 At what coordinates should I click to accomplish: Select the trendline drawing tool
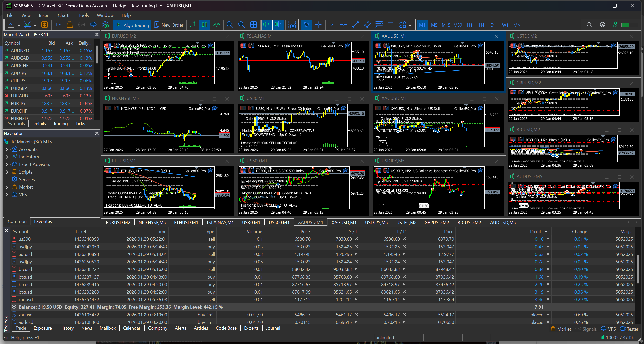pyautogui.click(x=355, y=25)
